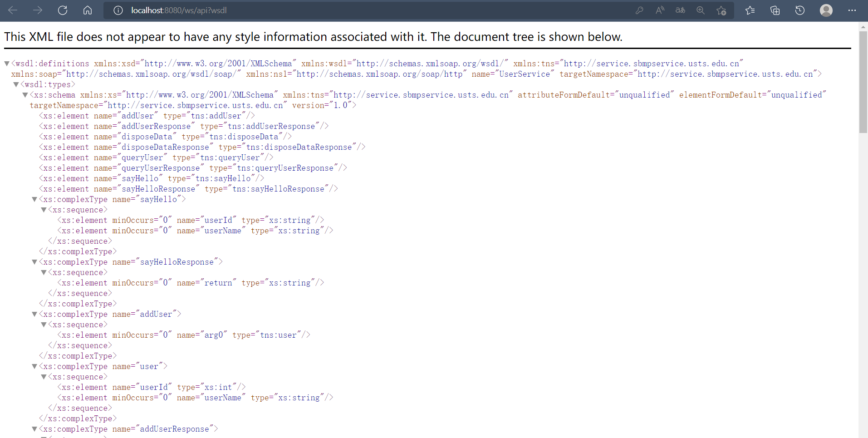Select element name="sayHelloResponse" declaration line

coord(189,189)
